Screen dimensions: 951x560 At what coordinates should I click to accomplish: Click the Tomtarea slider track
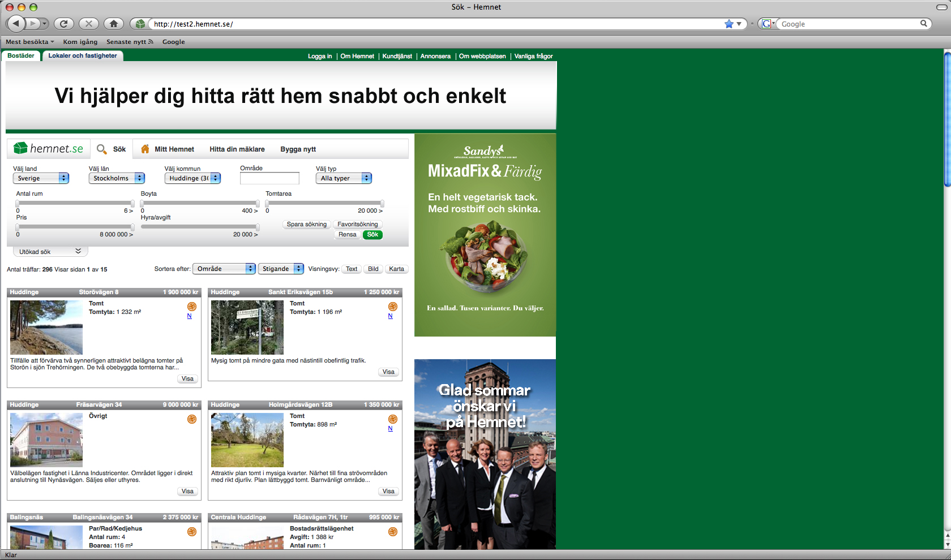(x=325, y=203)
